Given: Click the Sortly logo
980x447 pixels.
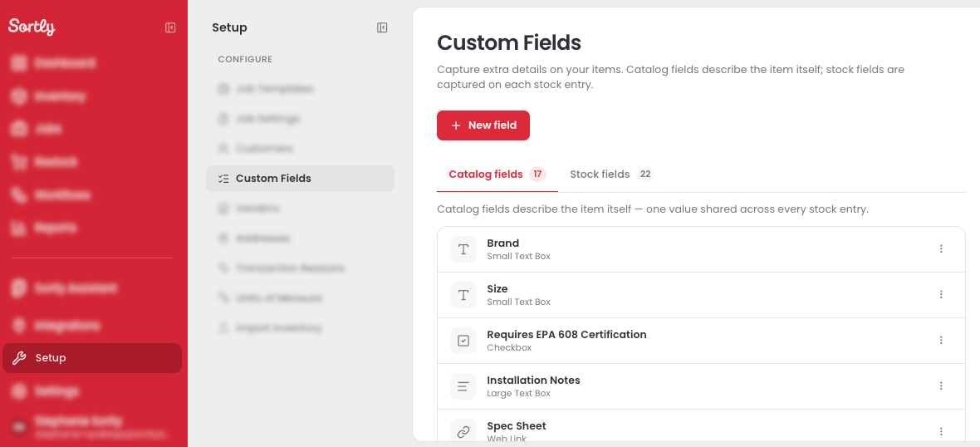Looking at the screenshot, I should point(32,27).
